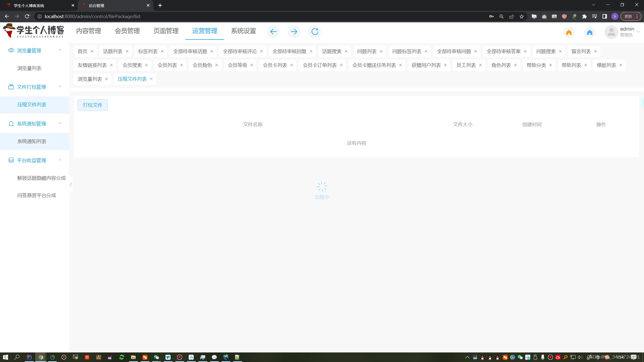Image resolution: width=644 pixels, height=362 pixels.
Task: Click the orange home icon
Action: [569, 32]
